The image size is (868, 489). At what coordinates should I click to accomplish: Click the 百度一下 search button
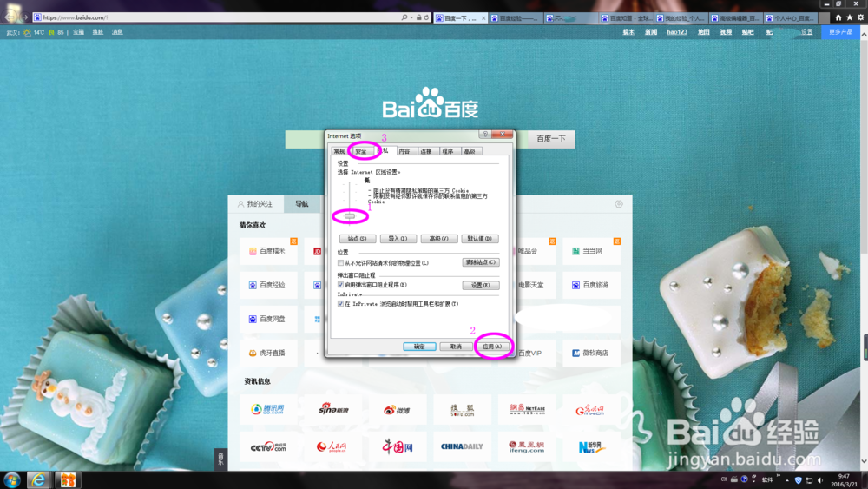(x=551, y=139)
